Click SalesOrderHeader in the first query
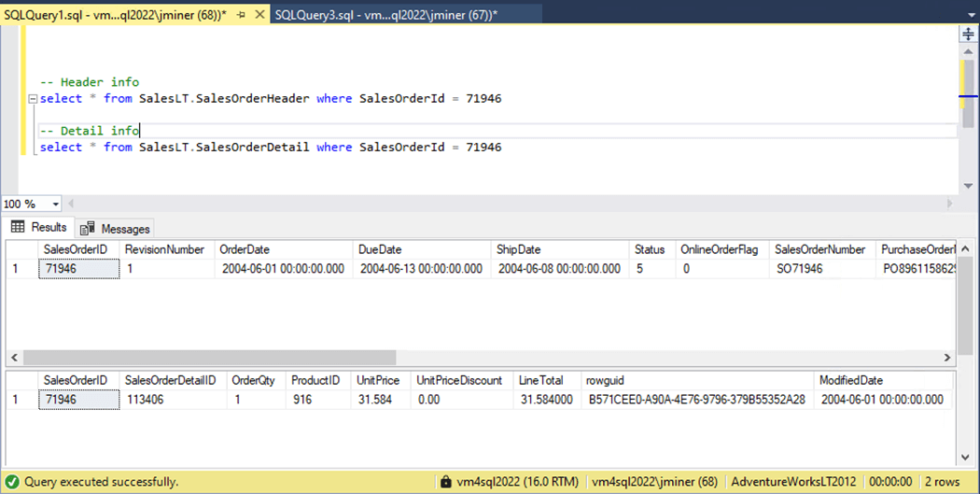 (253, 98)
